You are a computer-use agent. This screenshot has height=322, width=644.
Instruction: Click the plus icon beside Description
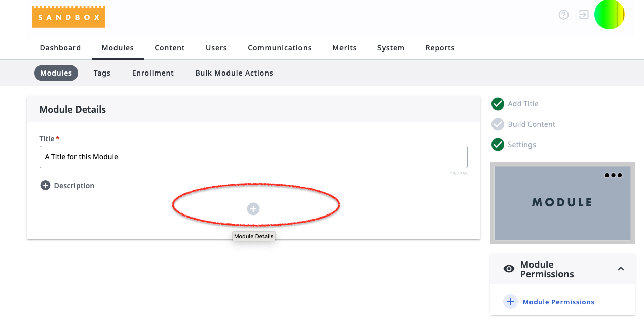(45, 185)
